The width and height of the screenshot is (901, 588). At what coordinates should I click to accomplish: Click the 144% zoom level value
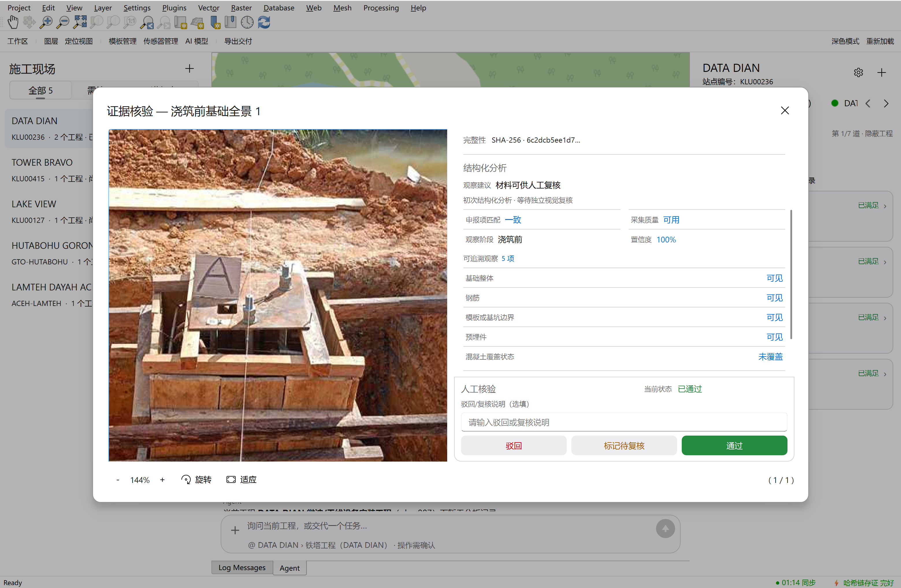[140, 480]
